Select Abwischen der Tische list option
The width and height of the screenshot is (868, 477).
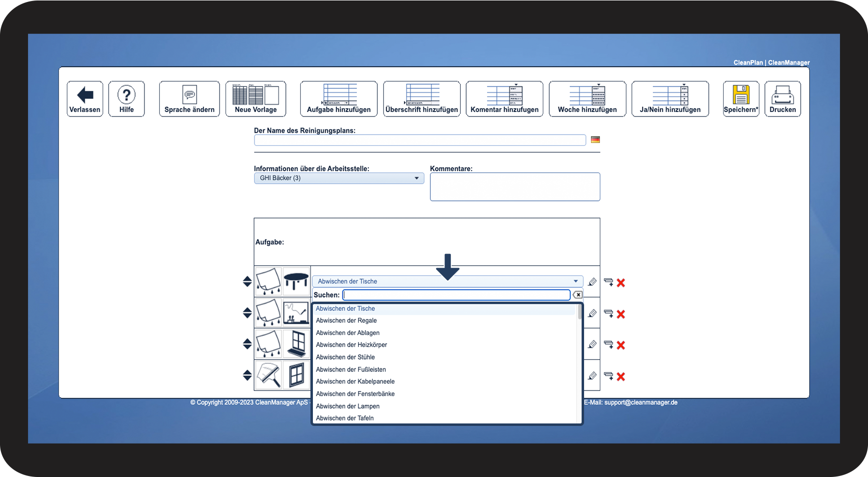tap(445, 309)
